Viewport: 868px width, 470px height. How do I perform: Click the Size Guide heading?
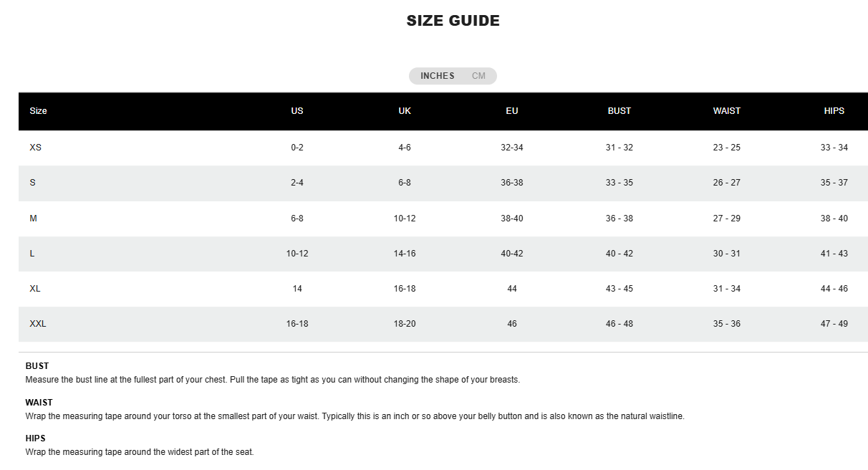pos(453,21)
